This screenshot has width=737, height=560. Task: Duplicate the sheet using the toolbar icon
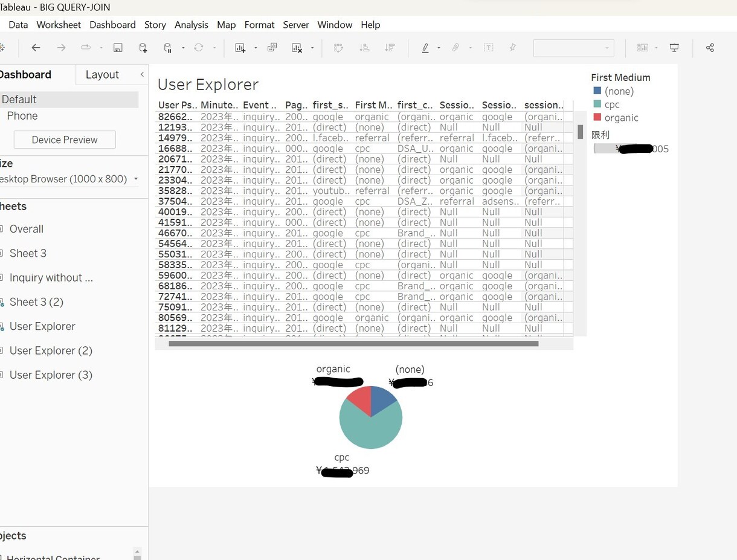[272, 48]
